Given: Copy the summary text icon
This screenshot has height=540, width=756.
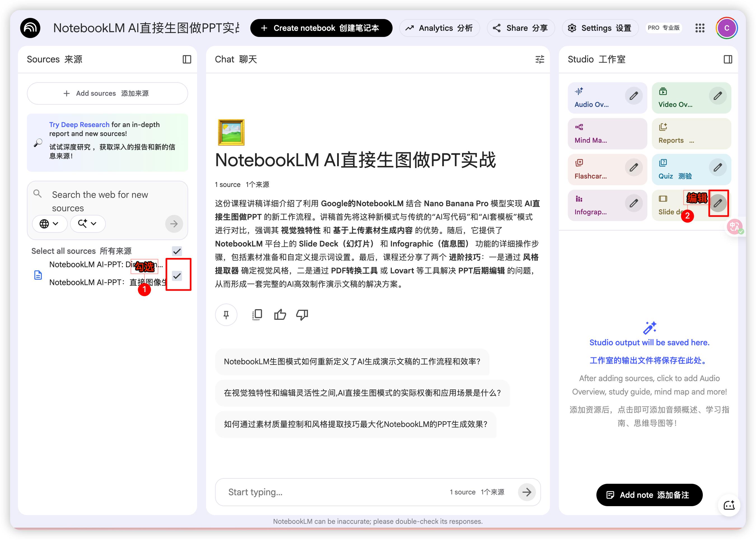Looking at the screenshot, I should pyautogui.click(x=257, y=314).
